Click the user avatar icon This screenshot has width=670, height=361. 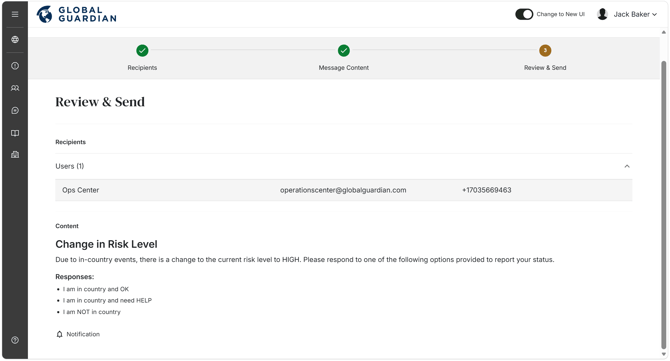(602, 14)
